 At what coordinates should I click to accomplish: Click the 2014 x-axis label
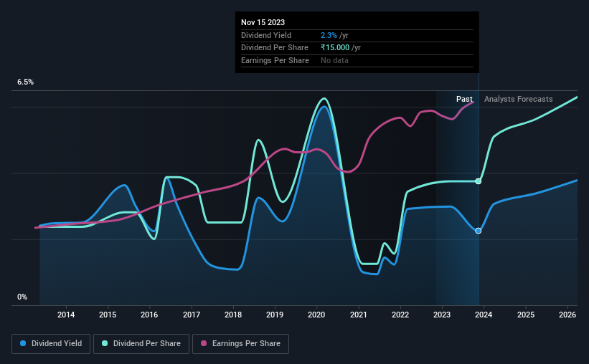pos(66,315)
